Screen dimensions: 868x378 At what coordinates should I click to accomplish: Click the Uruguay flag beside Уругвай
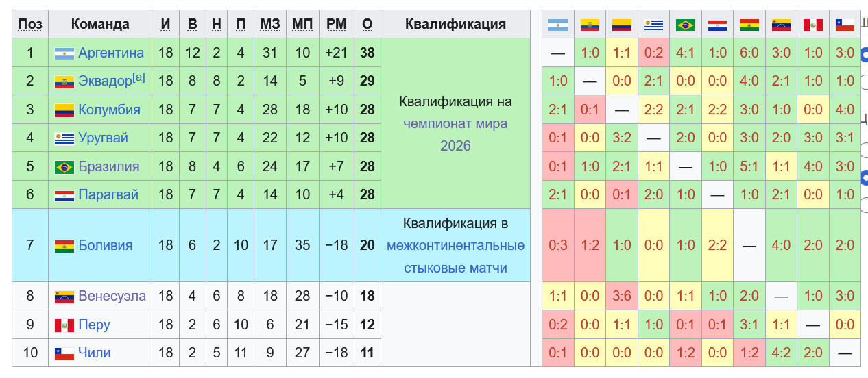(64, 138)
